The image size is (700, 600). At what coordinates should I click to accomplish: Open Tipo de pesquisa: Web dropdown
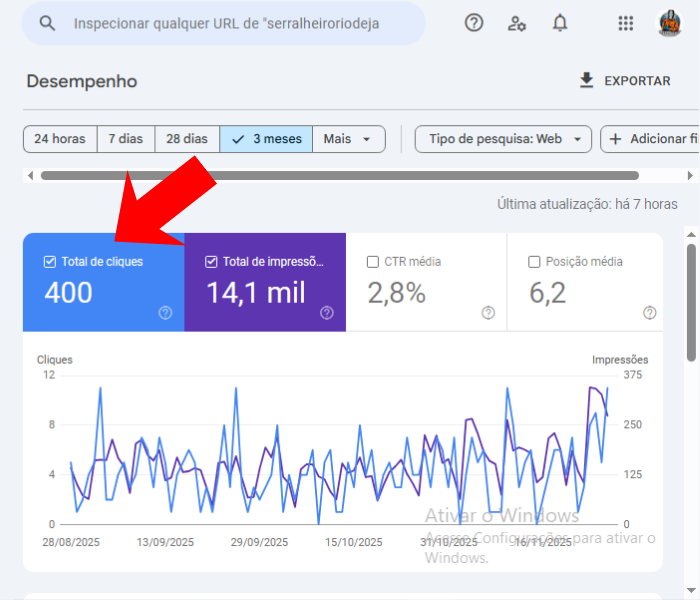(503, 139)
